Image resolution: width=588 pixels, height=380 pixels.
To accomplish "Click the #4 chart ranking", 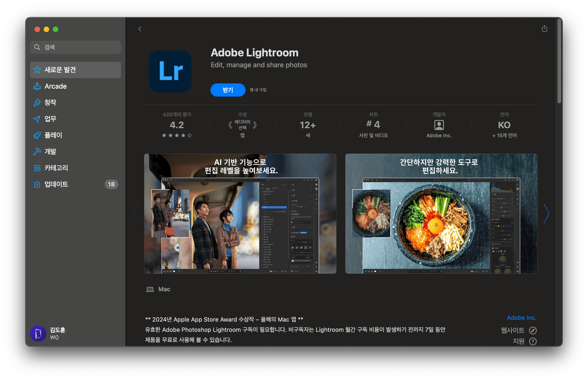I will [373, 125].
